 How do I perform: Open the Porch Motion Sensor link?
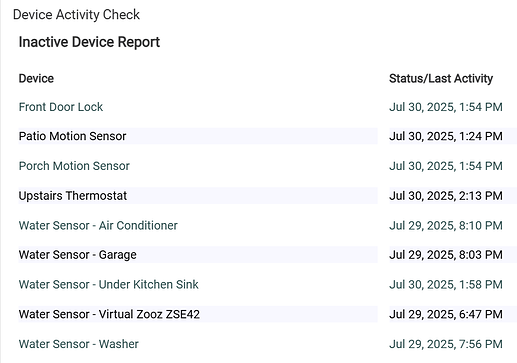coord(74,166)
